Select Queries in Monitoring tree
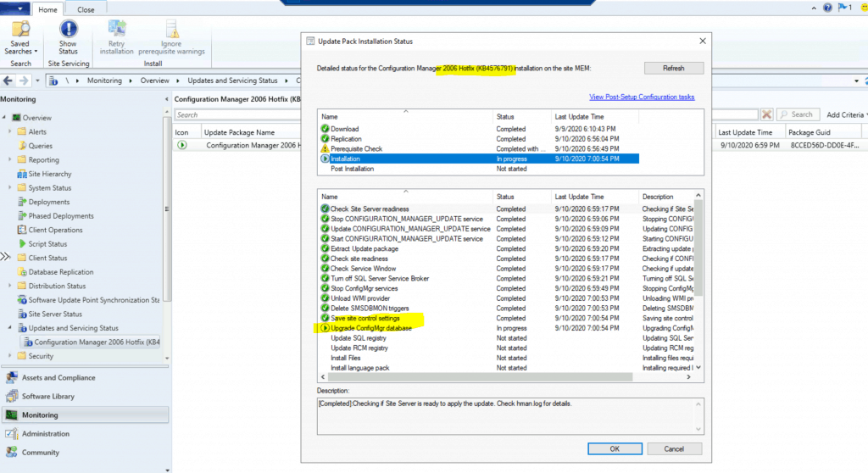 40,146
